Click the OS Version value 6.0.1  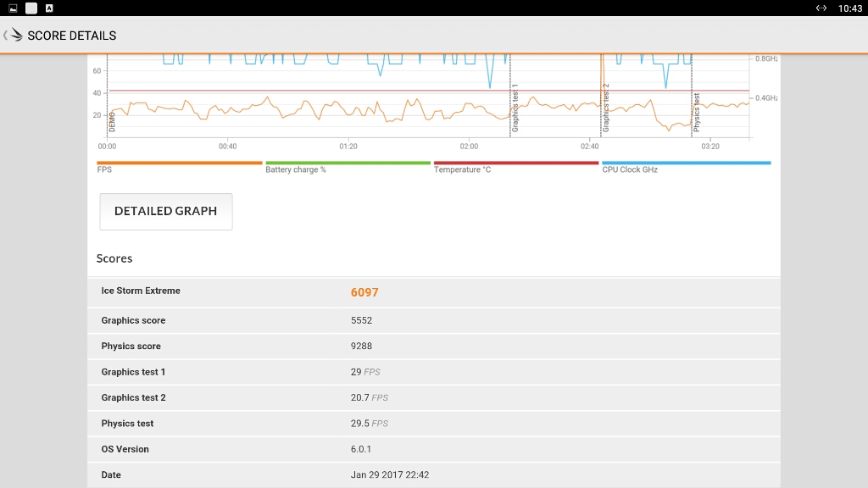[x=360, y=449]
